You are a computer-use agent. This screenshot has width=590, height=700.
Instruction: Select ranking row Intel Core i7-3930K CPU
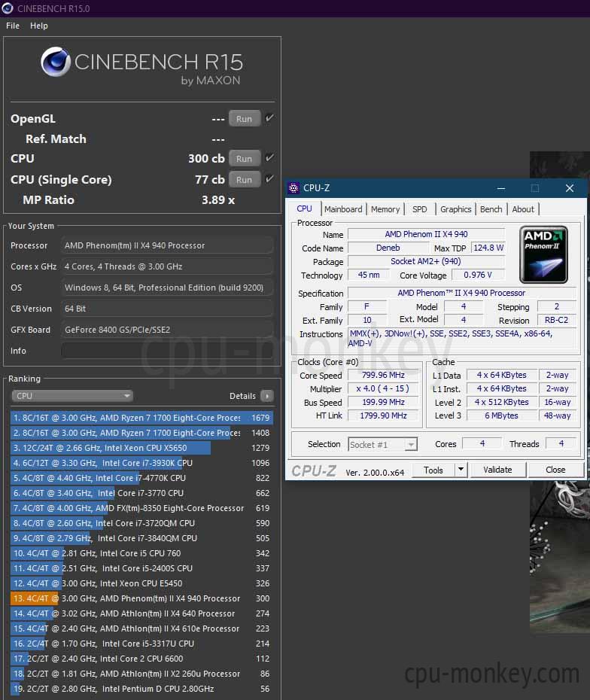click(x=141, y=463)
